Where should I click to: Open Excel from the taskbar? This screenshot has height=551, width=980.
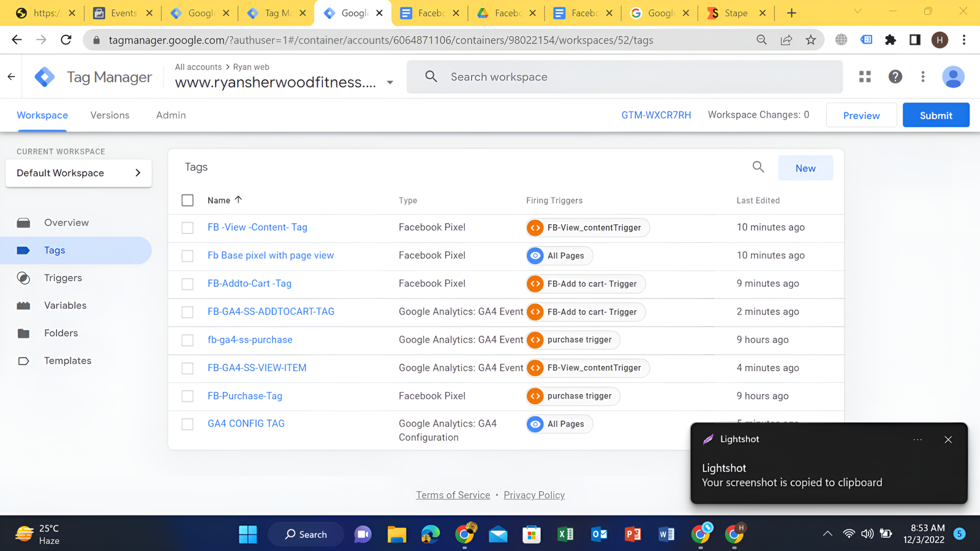click(x=565, y=534)
